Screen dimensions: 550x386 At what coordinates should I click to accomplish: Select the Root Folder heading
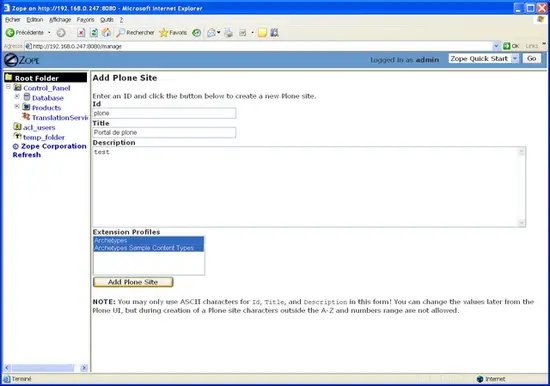36,78
